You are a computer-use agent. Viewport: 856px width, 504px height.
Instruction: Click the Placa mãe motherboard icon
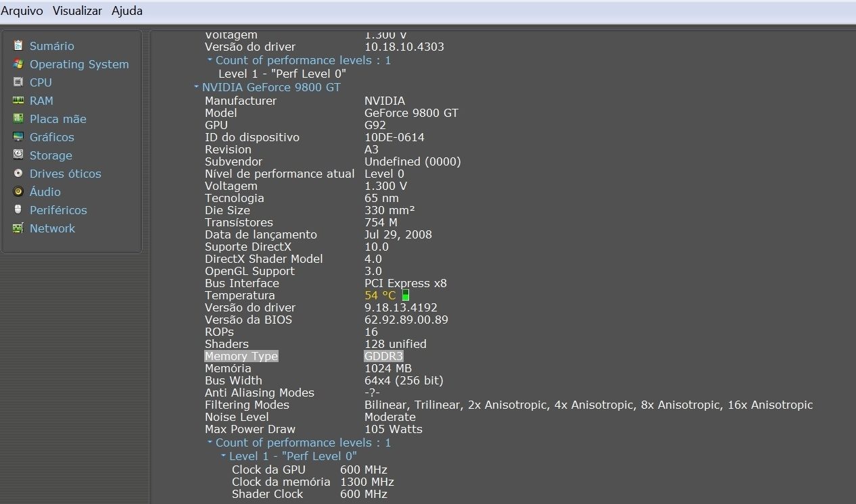pos(18,119)
